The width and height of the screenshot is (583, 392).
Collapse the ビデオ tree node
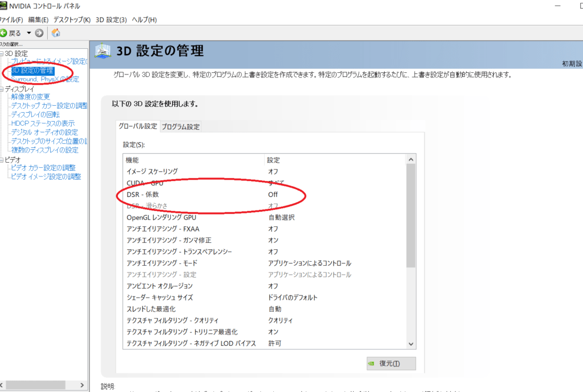point(2,160)
